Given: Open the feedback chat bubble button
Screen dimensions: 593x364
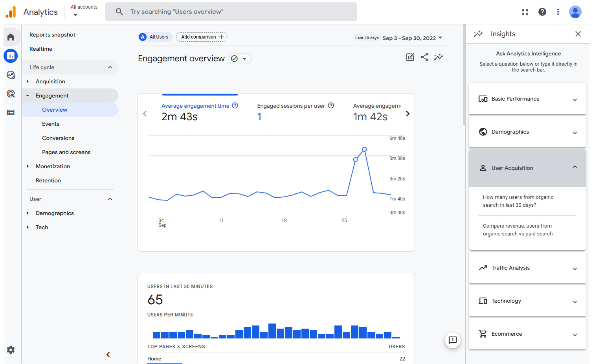Looking at the screenshot, I should tap(452, 340).
